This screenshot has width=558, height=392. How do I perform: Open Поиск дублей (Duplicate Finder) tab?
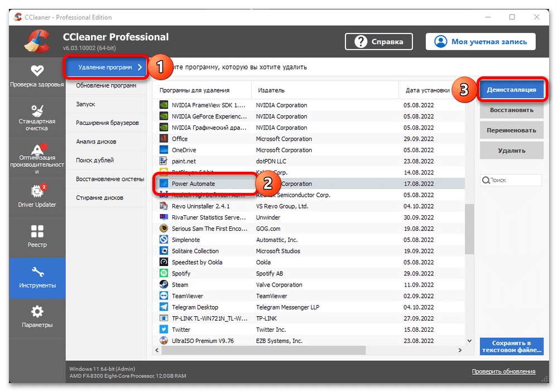click(x=106, y=161)
